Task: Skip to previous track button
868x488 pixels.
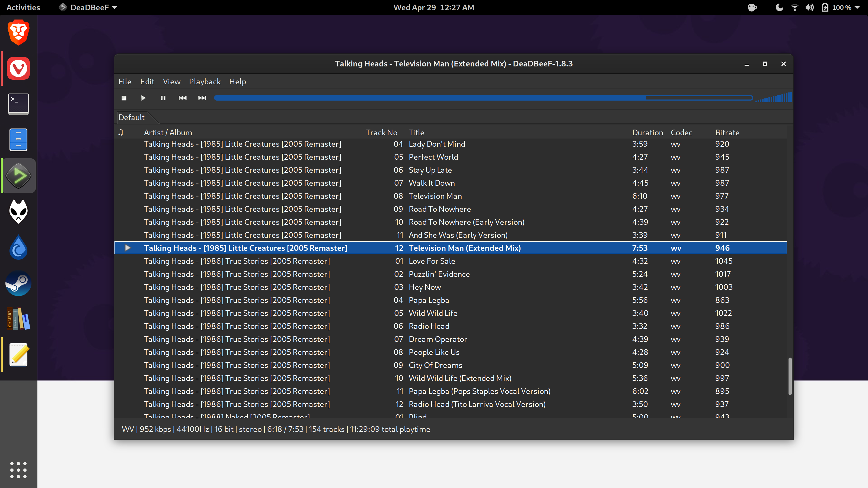Action: [x=182, y=98]
